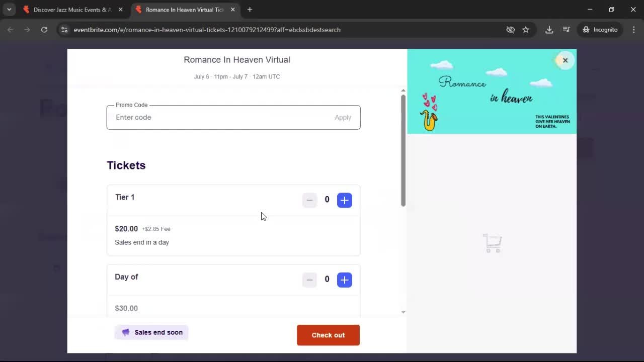Decrease Tier 1 ticket quantity
The image size is (644, 362).
click(x=309, y=200)
